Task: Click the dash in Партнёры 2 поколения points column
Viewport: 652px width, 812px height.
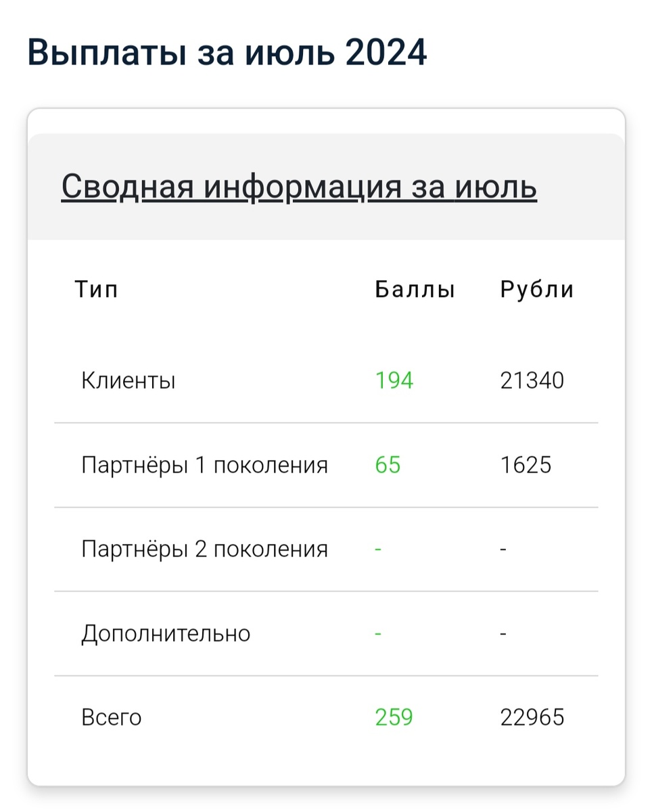Action: coord(378,548)
